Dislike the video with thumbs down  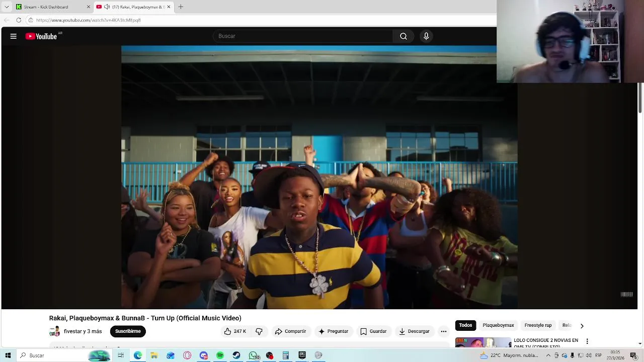tap(259, 331)
